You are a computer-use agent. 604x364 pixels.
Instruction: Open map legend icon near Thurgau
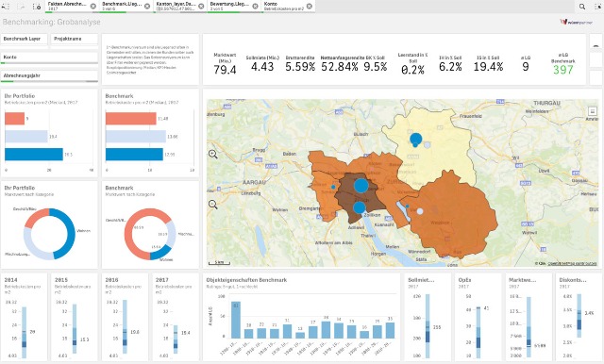pyautogui.click(x=592, y=111)
